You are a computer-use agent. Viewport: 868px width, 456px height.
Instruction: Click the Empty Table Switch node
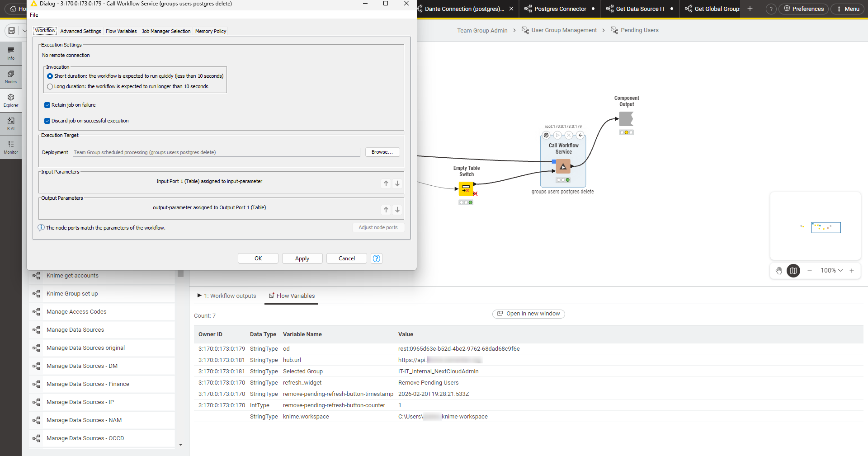tap(466, 188)
